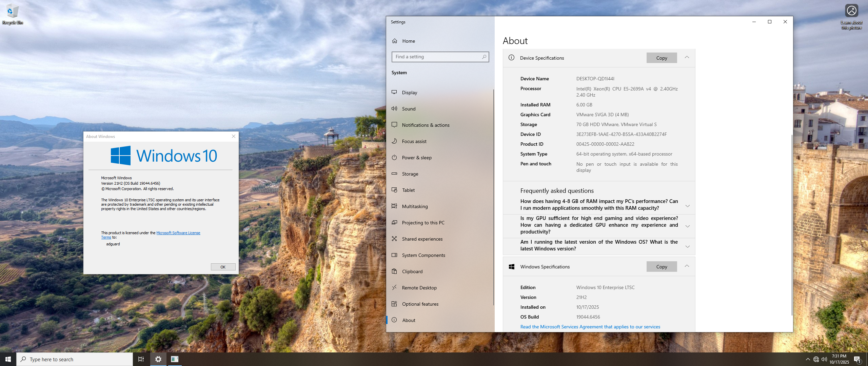Viewport: 868px width, 366px height.
Task: Click the Focus assist moon icon
Action: coord(394,141)
